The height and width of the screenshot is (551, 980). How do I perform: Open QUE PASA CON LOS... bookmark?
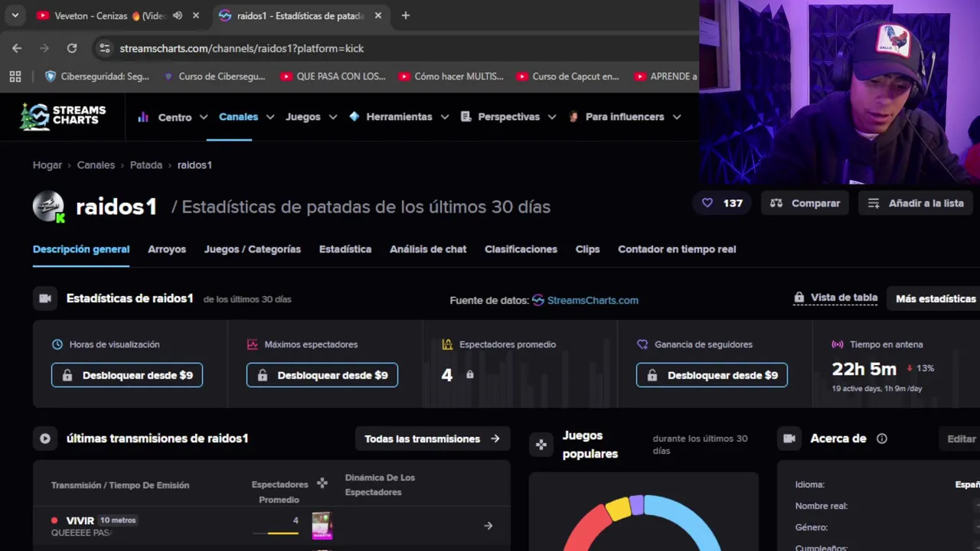pos(333,77)
